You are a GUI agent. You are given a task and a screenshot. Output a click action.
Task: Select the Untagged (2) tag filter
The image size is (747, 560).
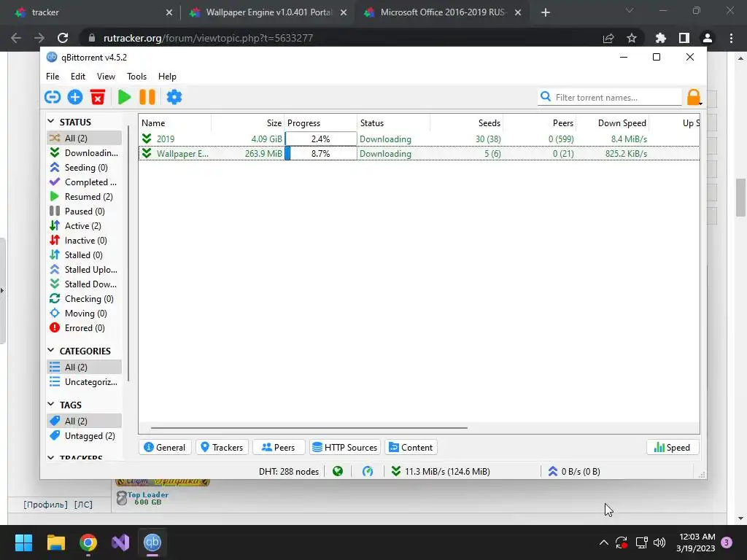(x=85, y=436)
